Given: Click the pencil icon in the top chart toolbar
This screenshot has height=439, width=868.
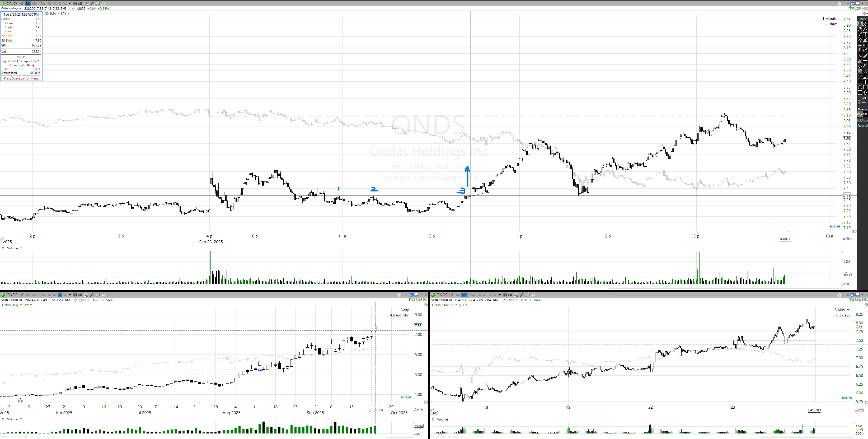Looking at the screenshot, I should (x=92, y=4).
